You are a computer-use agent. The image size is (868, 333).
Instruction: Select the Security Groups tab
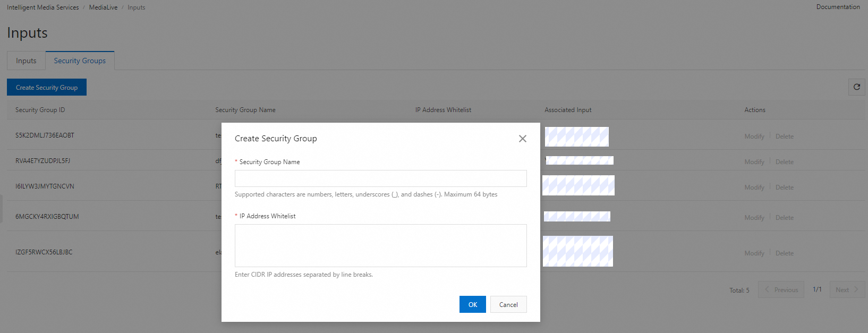80,61
